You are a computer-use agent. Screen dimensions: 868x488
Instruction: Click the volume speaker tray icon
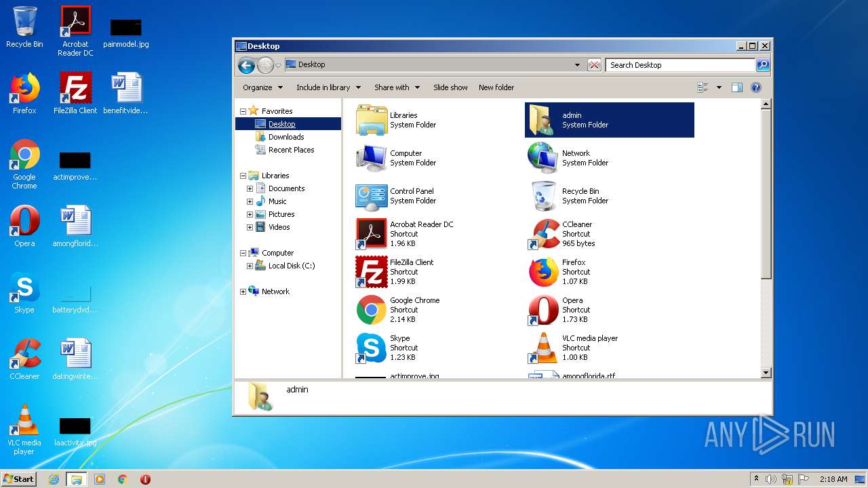771,479
